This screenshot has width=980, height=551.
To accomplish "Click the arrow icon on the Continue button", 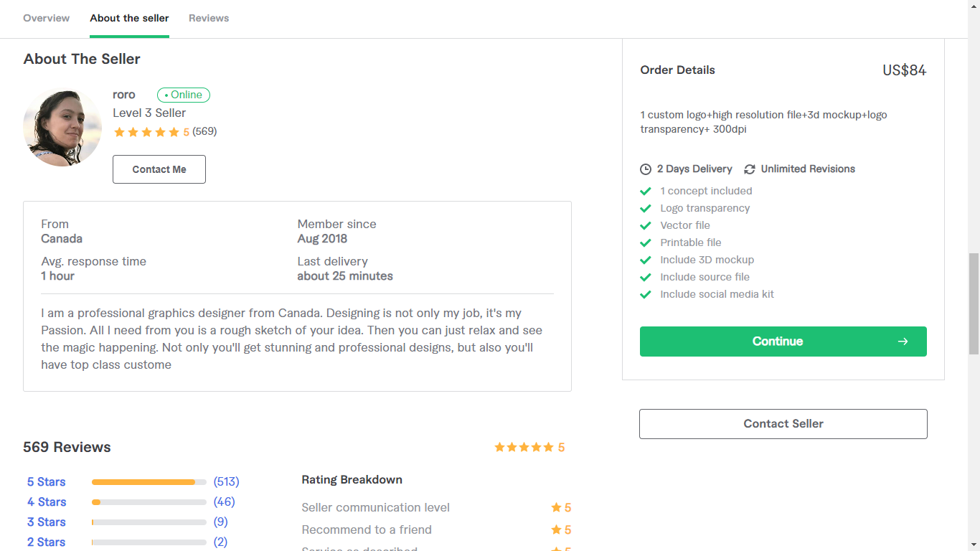I will [x=903, y=342].
